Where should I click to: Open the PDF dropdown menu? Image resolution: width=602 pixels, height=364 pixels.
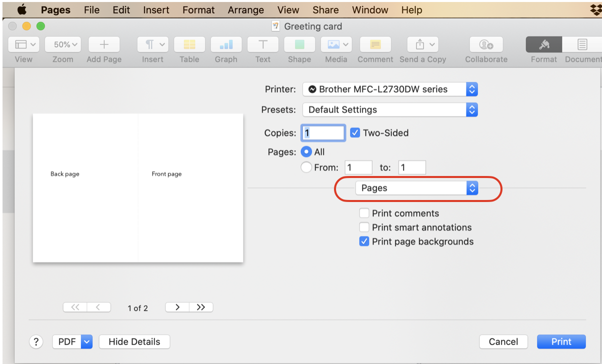[72, 341]
